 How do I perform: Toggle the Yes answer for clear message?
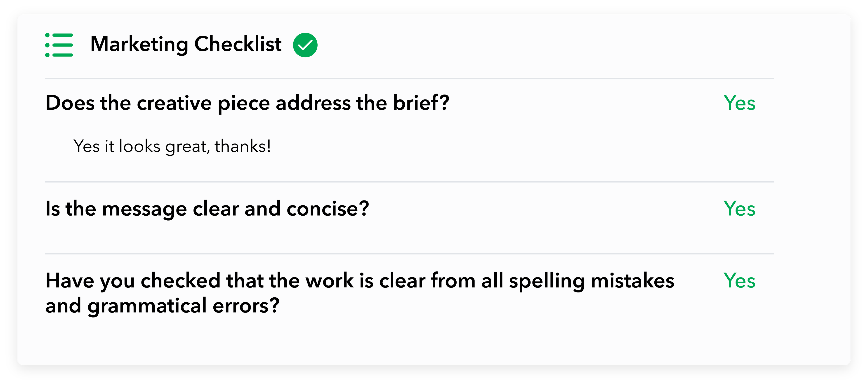tap(739, 209)
